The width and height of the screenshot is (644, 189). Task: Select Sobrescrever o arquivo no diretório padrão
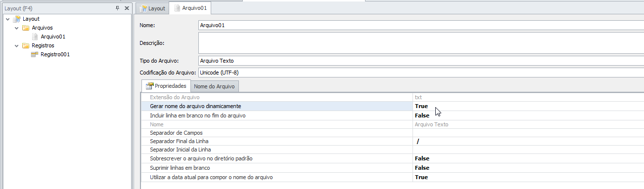coord(393,158)
